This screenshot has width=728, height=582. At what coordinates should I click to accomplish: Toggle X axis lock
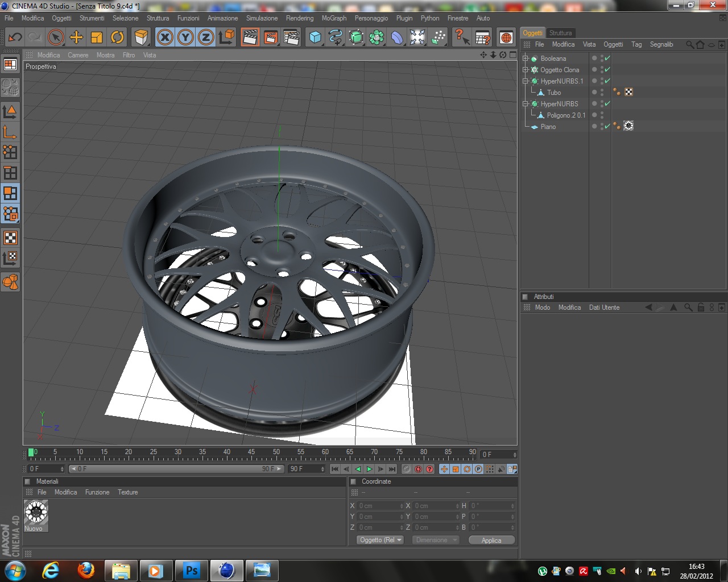pos(165,38)
